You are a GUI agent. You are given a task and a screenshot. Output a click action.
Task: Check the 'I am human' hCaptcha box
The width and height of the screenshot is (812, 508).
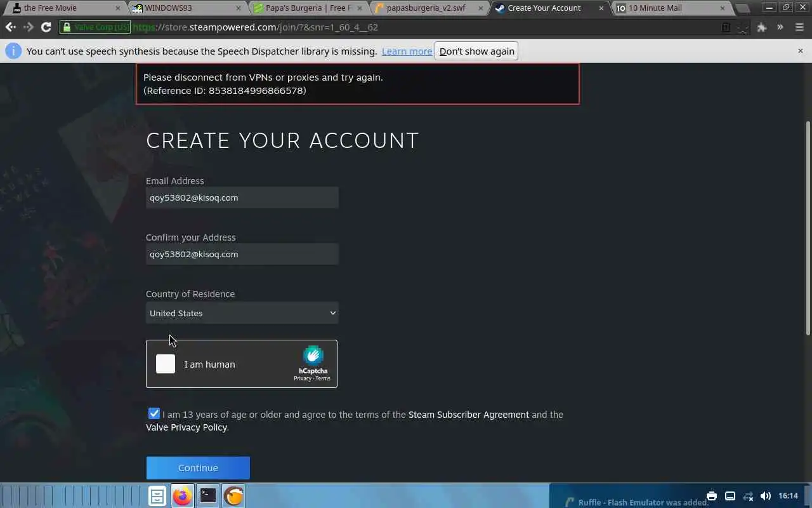[166, 364]
